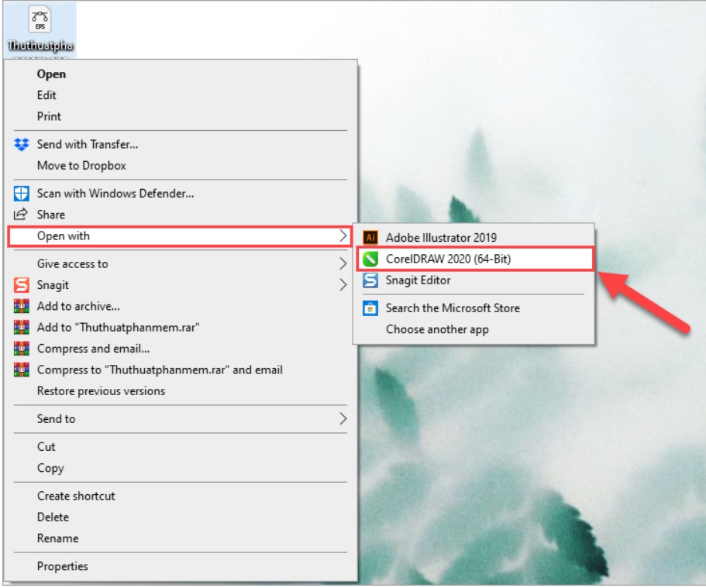Open the Send to menu entry
This screenshot has height=588, width=706.
click(x=181, y=418)
